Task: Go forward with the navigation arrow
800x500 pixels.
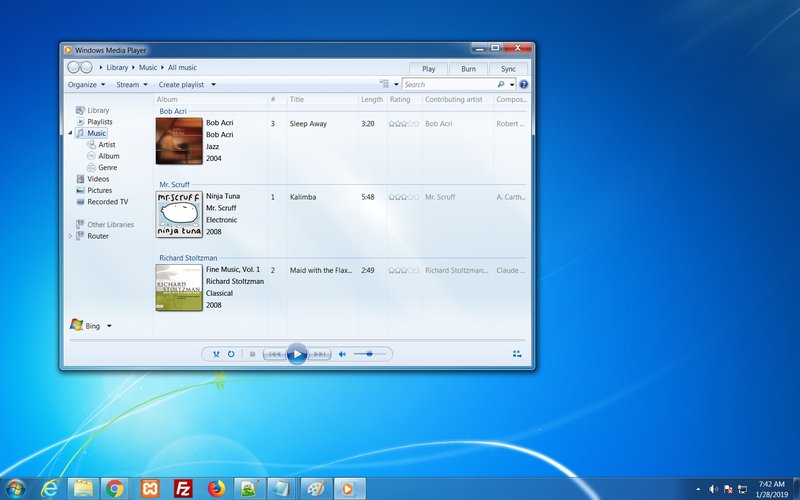Action: pos(86,67)
